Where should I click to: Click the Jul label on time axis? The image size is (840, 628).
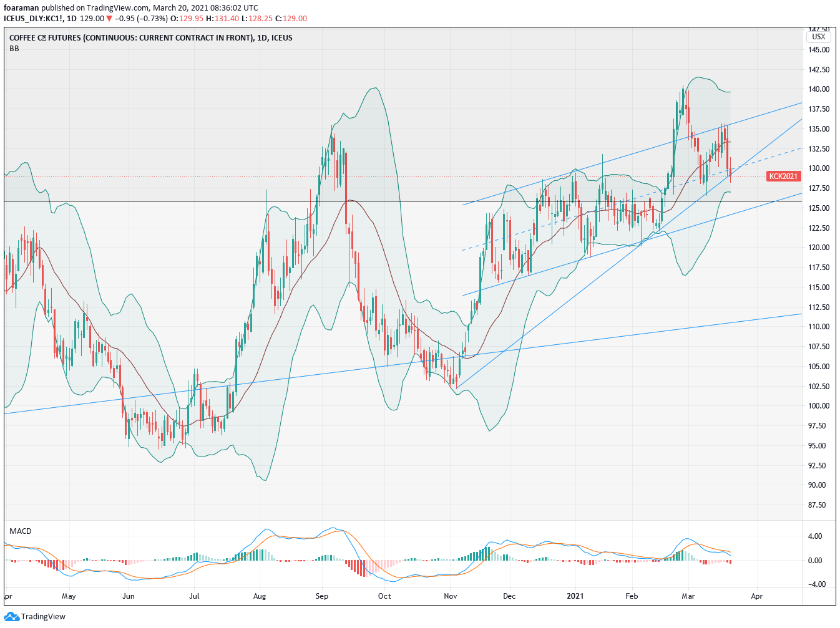coord(194,596)
